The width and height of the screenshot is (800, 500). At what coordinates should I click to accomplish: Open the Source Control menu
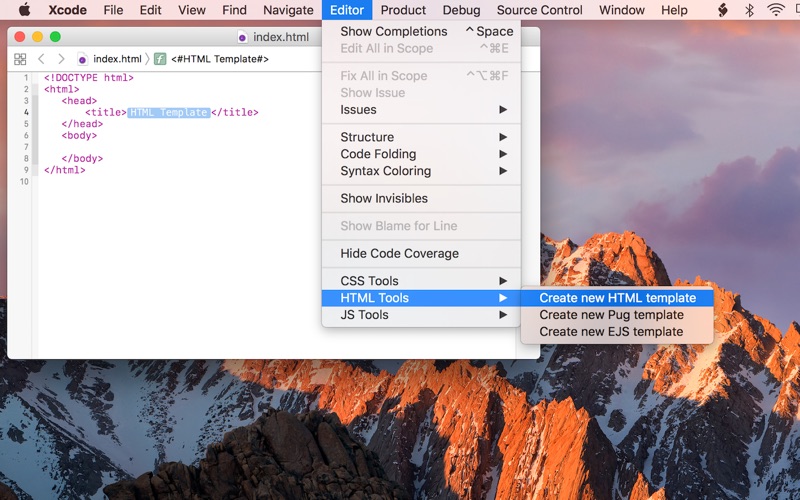pyautogui.click(x=539, y=10)
